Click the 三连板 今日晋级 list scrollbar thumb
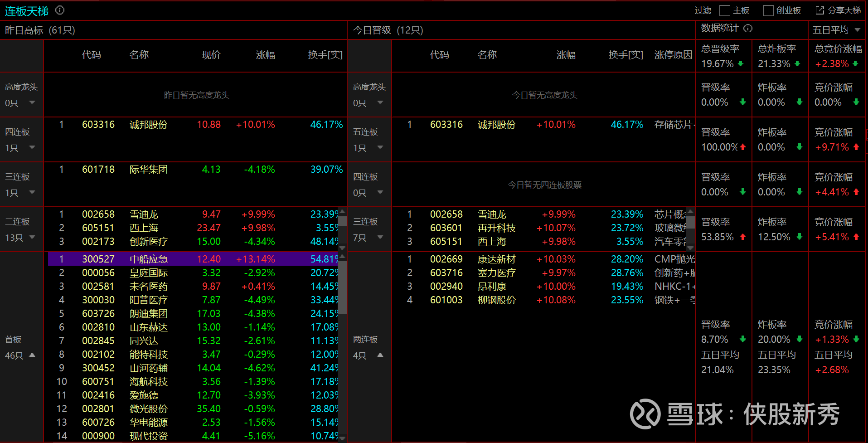This screenshot has width=868, height=443. [690, 222]
